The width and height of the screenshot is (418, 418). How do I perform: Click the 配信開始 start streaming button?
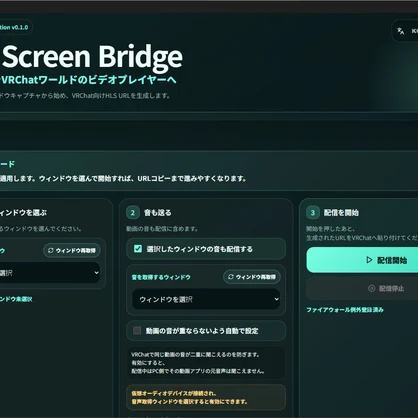tap(362, 260)
